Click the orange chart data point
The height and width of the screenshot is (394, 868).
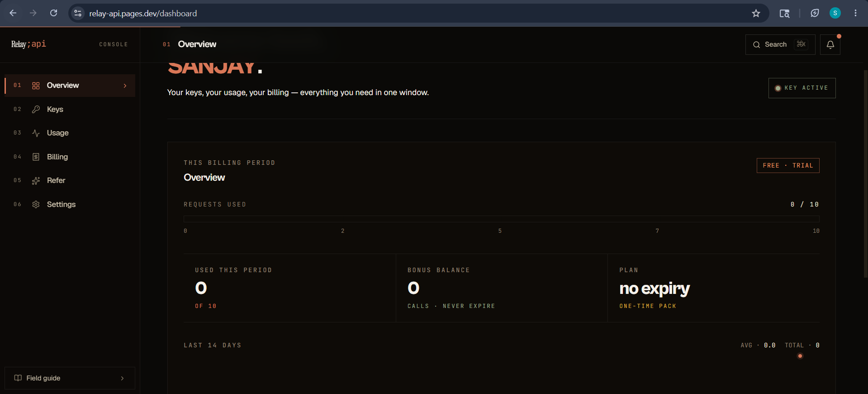(800, 356)
